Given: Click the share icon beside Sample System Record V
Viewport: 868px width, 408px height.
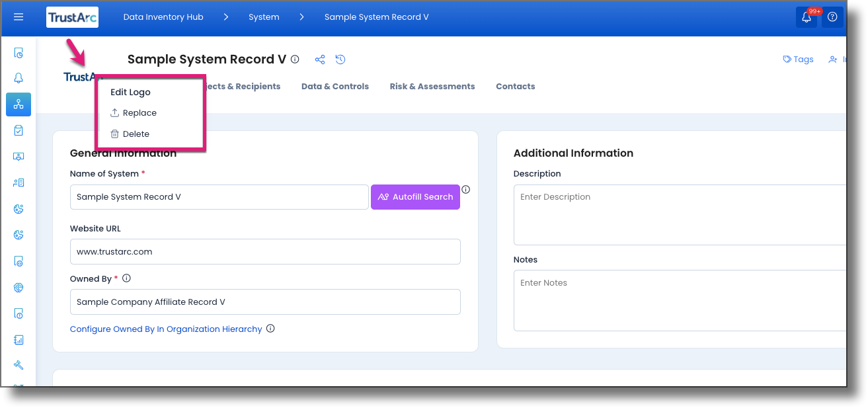Looking at the screenshot, I should (x=320, y=60).
